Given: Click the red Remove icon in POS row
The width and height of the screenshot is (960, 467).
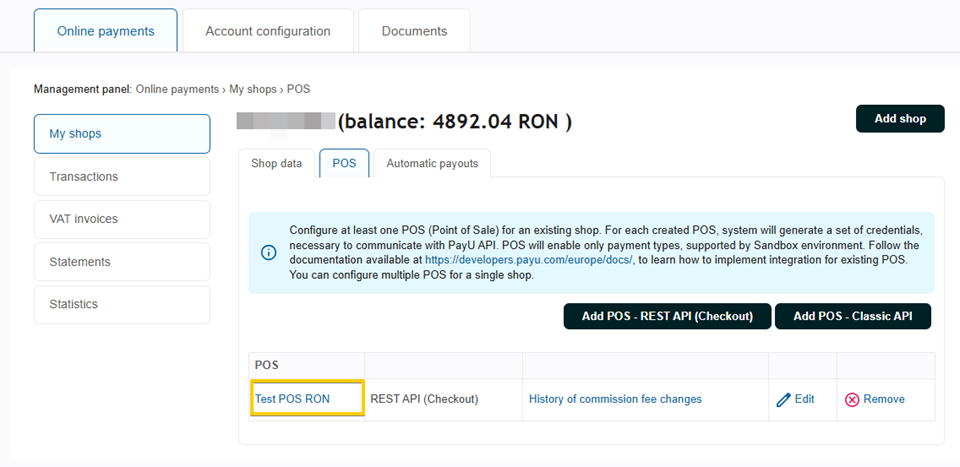Looking at the screenshot, I should 852,399.
